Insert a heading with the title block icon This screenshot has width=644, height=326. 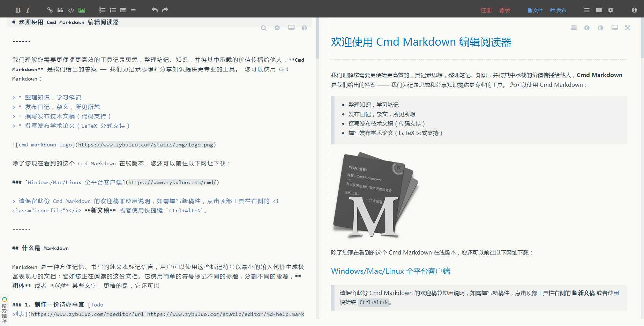[x=123, y=10]
